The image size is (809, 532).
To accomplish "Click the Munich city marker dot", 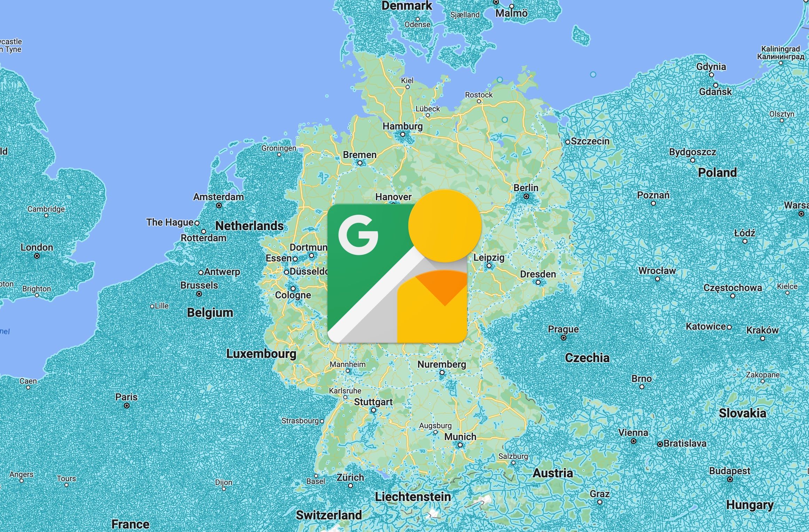I will [x=460, y=445].
